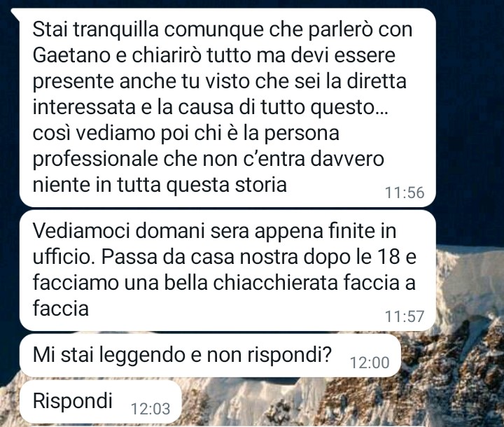
Task: Click the 11:56 timestamp
Action: click(405, 192)
